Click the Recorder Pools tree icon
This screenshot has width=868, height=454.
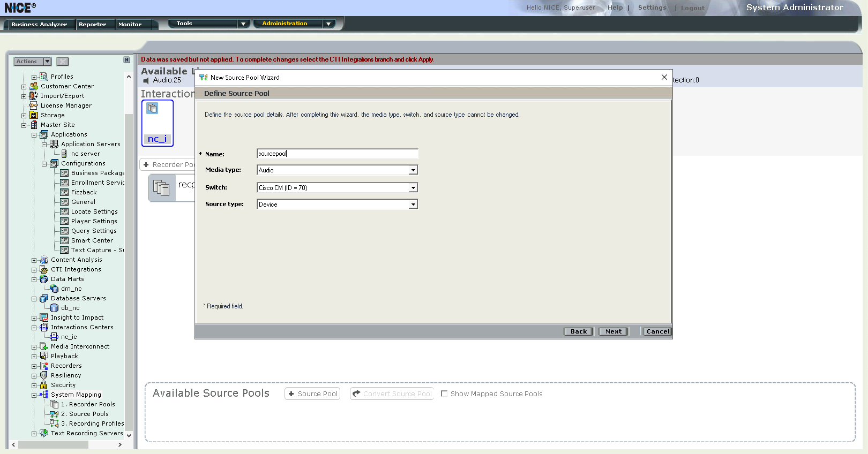[x=54, y=404]
